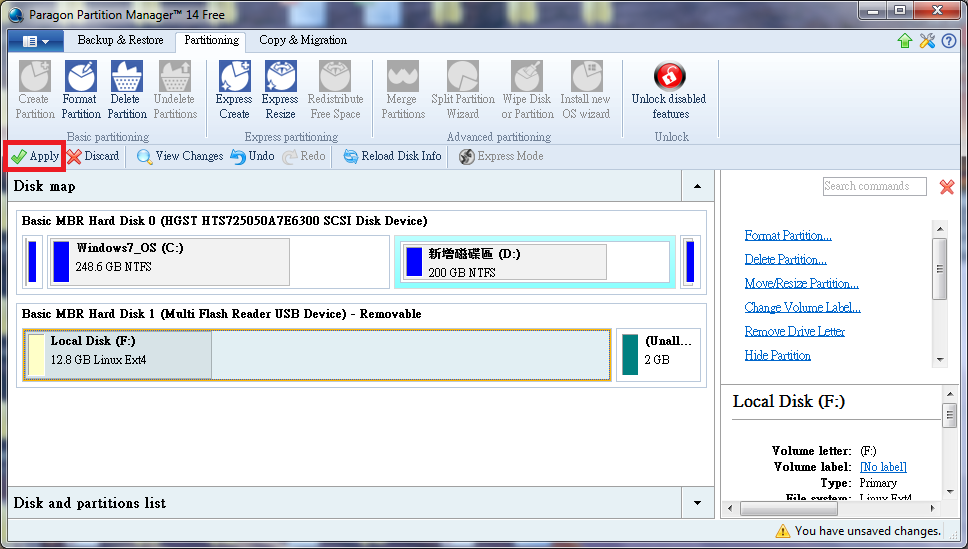Click the command list scroll-down arrow
Image resolution: width=968 pixels, height=549 pixels.
click(x=940, y=360)
